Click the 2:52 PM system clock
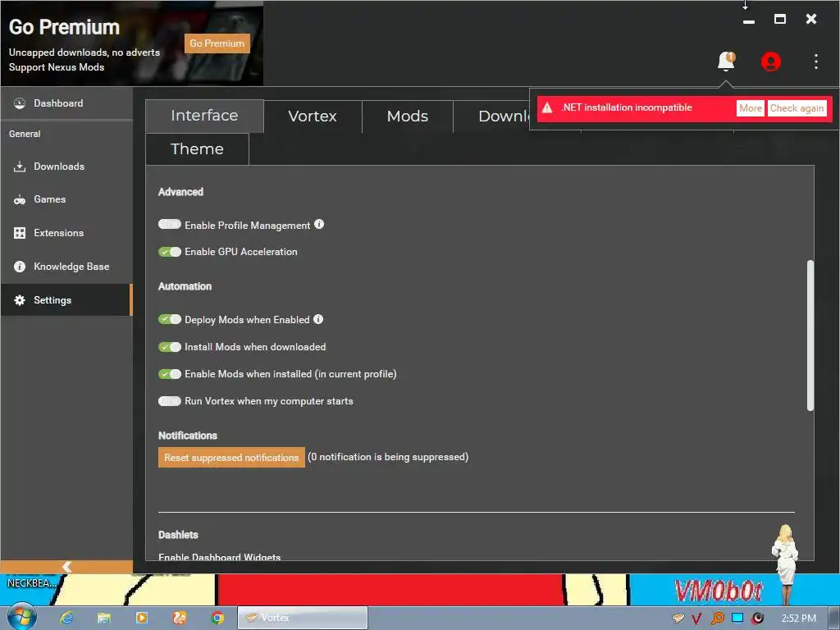The height and width of the screenshot is (630, 840). [x=798, y=619]
